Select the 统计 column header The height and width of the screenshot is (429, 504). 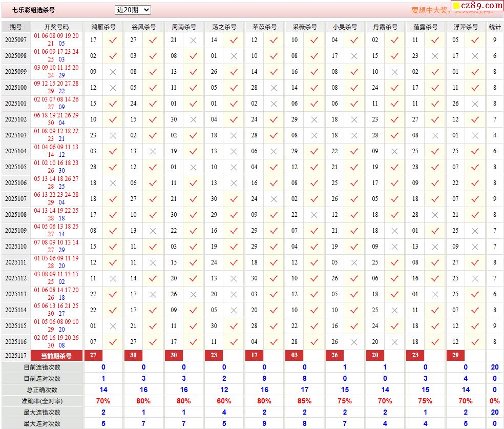point(495,27)
